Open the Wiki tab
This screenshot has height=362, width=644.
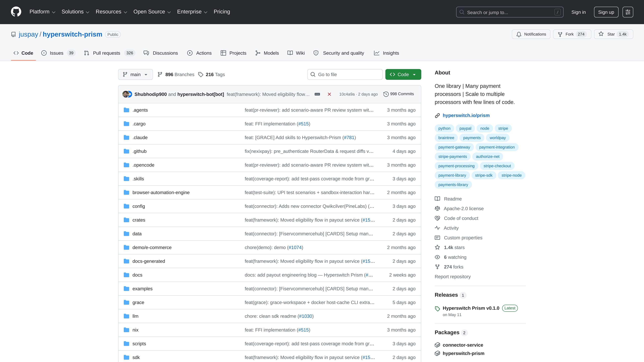(296, 53)
